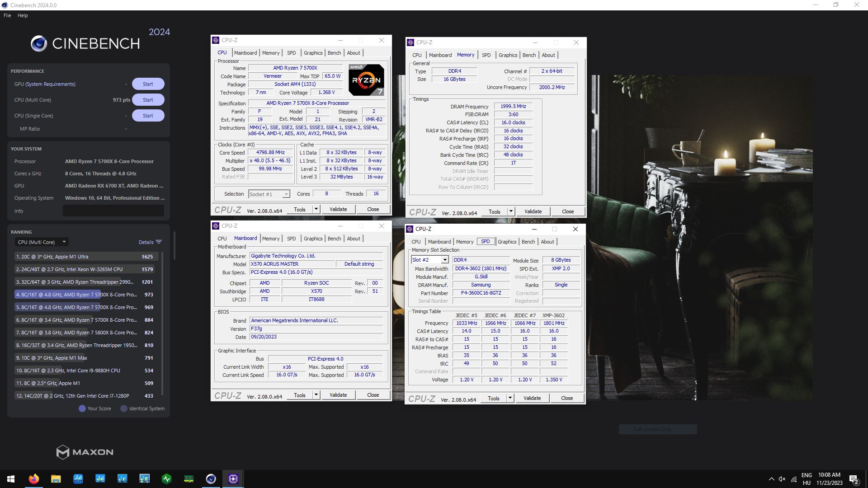Open the notification center with 2 alerts

pyautogui.click(x=854, y=479)
